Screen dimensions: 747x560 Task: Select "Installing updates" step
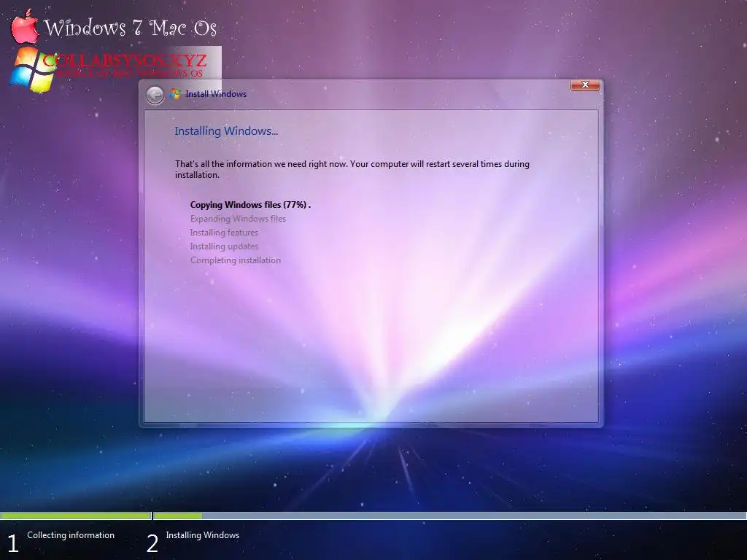pyautogui.click(x=224, y=246)
